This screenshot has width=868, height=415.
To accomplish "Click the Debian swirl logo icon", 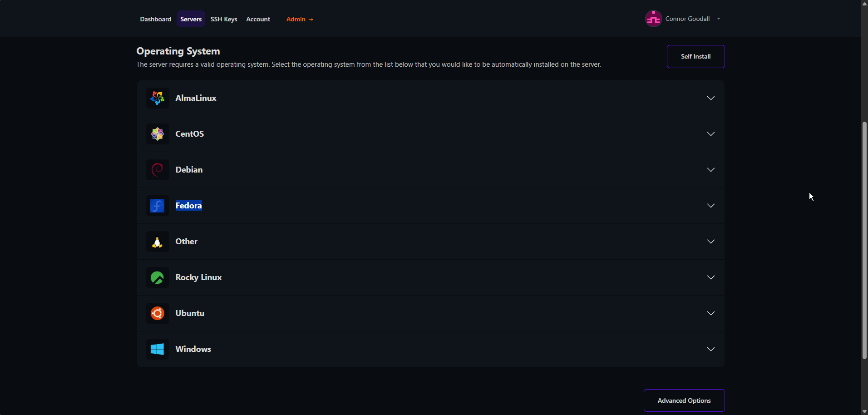I will tap(157, 170).
